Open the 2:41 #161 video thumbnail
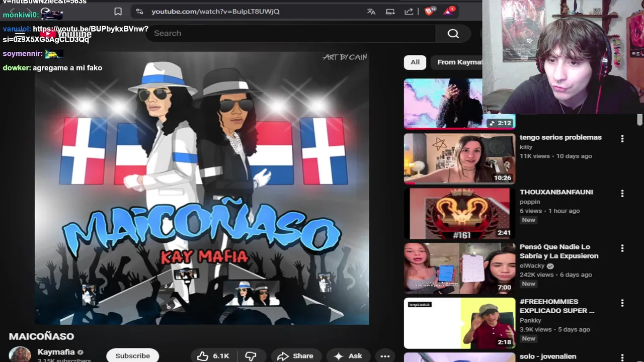This screenshot has width=644, height=362. (x=459, y=213)
